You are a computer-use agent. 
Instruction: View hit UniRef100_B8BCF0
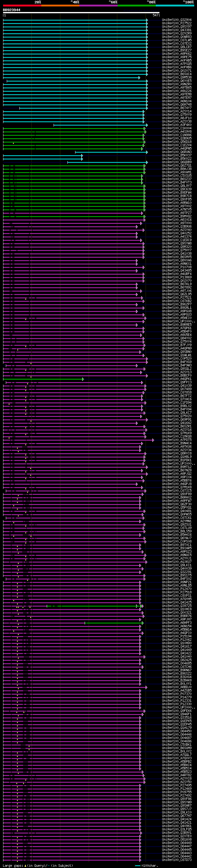click(x=176, y=375)
